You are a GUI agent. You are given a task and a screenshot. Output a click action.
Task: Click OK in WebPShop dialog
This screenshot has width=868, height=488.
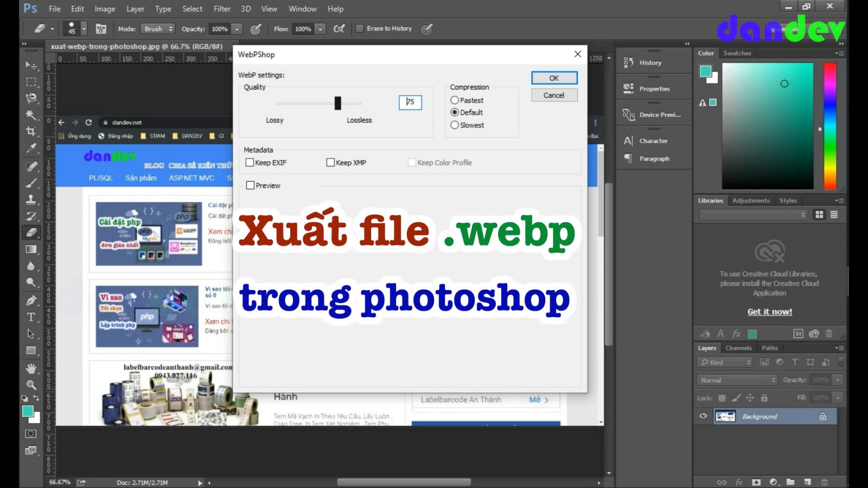click(554, 78)
